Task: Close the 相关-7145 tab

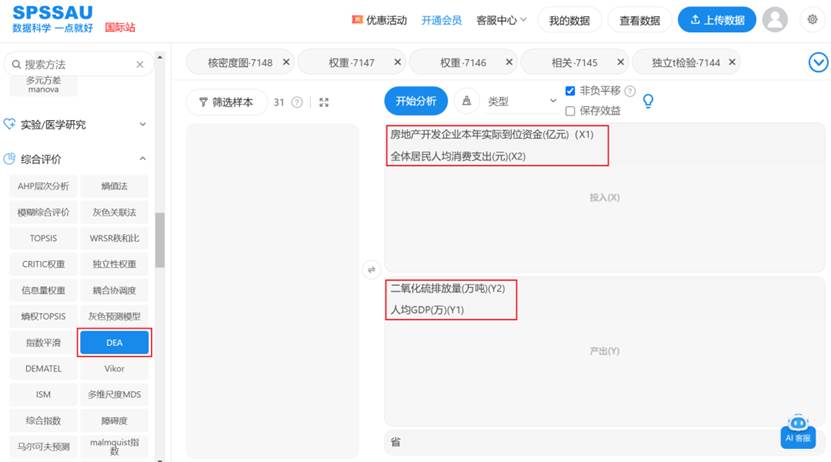Action: (x=621, y=62)
